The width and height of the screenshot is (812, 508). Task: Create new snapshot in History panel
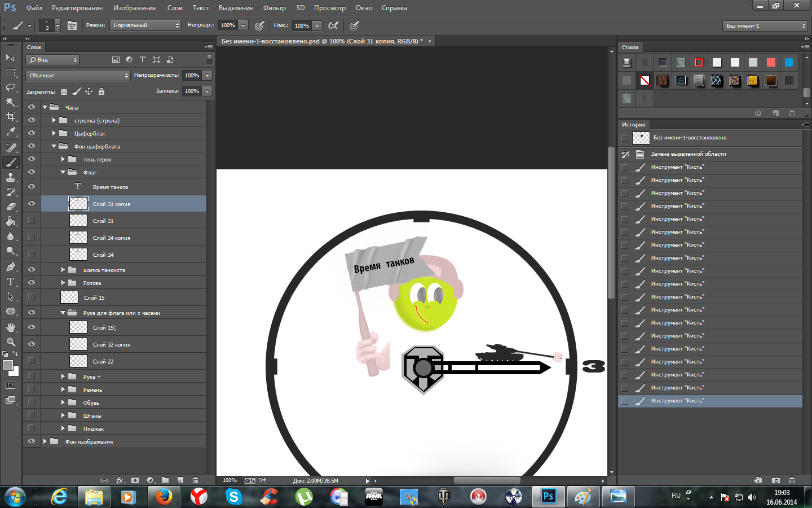click(776, 480)
